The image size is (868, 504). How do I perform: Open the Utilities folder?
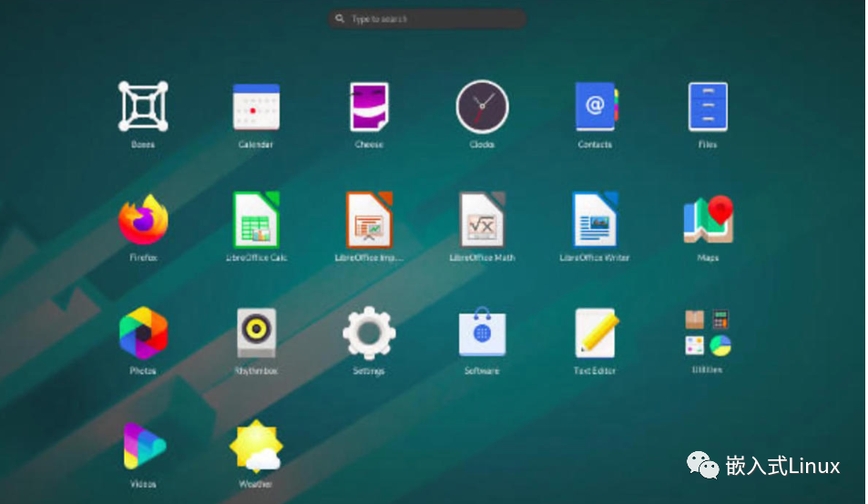[x=708, y=333]
